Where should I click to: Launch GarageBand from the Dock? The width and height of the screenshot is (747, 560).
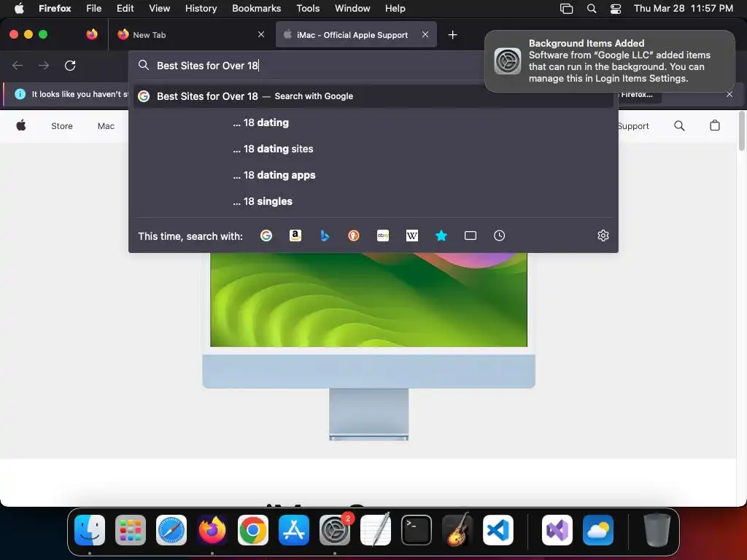[457, 530]
